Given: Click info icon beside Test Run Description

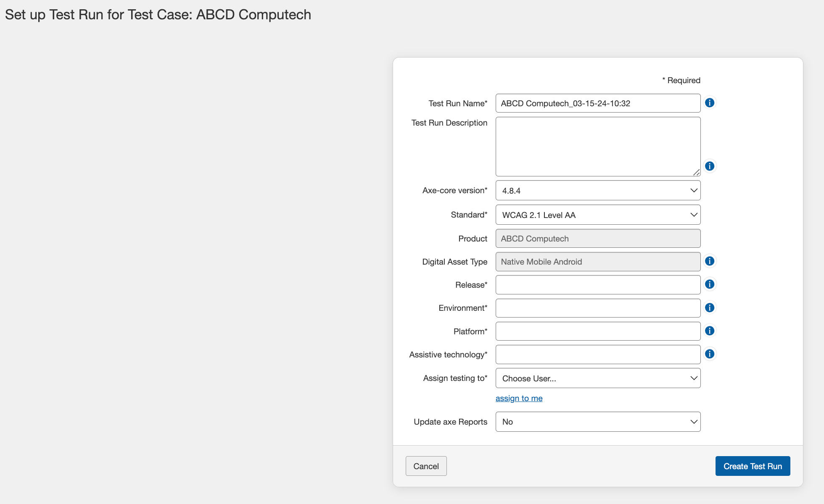Looking at the screenshot, I should coord(710,166).
